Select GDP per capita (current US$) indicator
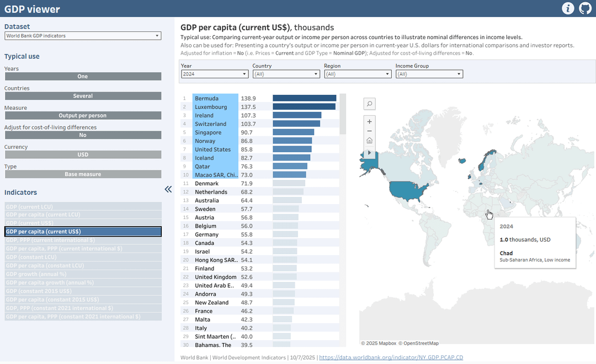 [x=83, y=232]
